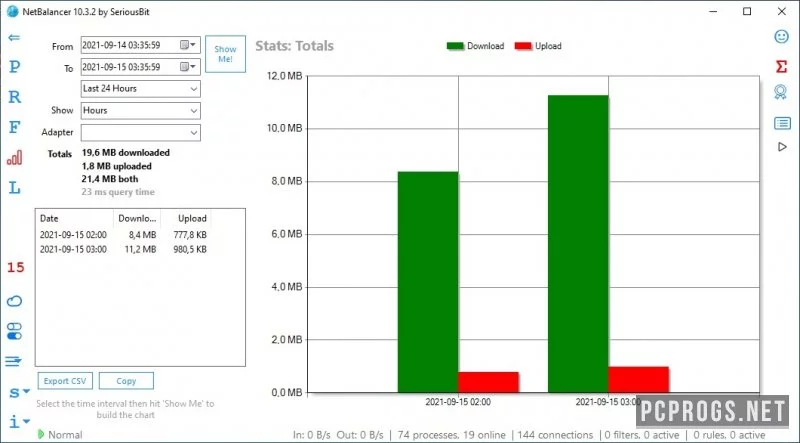Click the red upload bar for 02:00
Image resolution: width=800 pixels, height=443 pixels.
[x=488, y=382]
